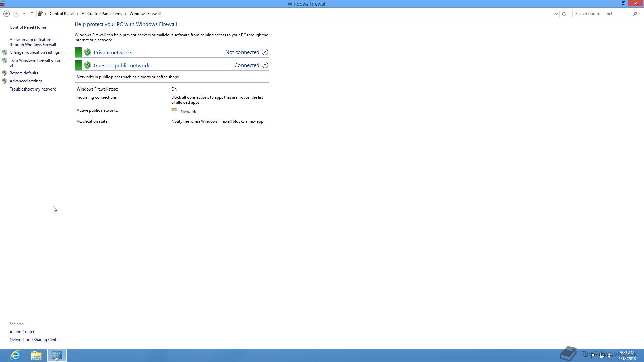Click the Not connected status text
The width and height of the screenshot is (644, 362).
click(242, 52)
